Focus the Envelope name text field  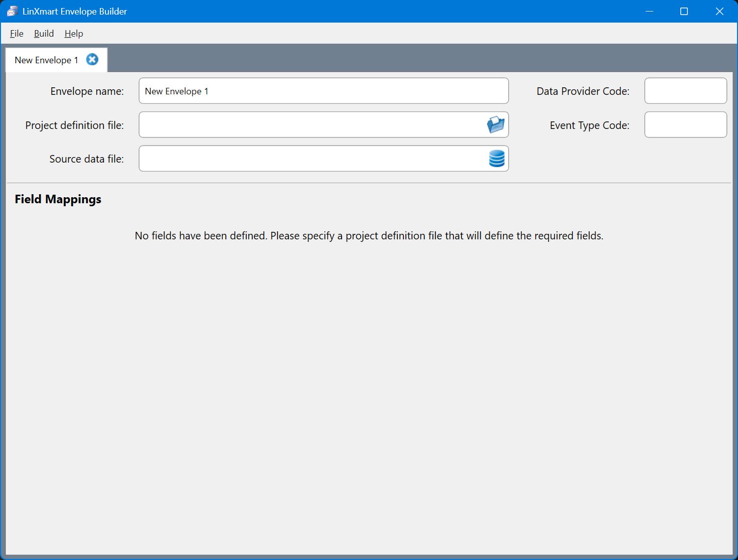(x=324, y=91)
